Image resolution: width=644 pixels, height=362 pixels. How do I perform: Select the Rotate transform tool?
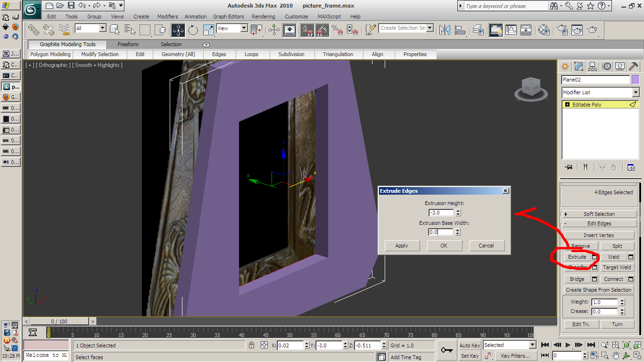193,30
